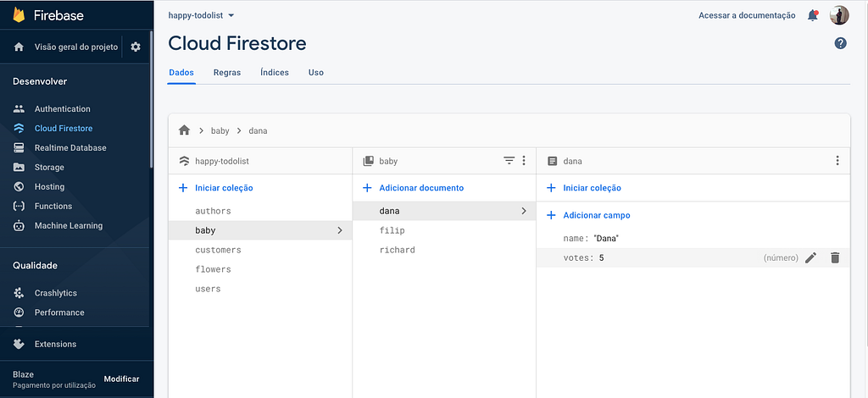
Task: Click the home icon beside Visão geral do projeto
Action: pos(19,47)
